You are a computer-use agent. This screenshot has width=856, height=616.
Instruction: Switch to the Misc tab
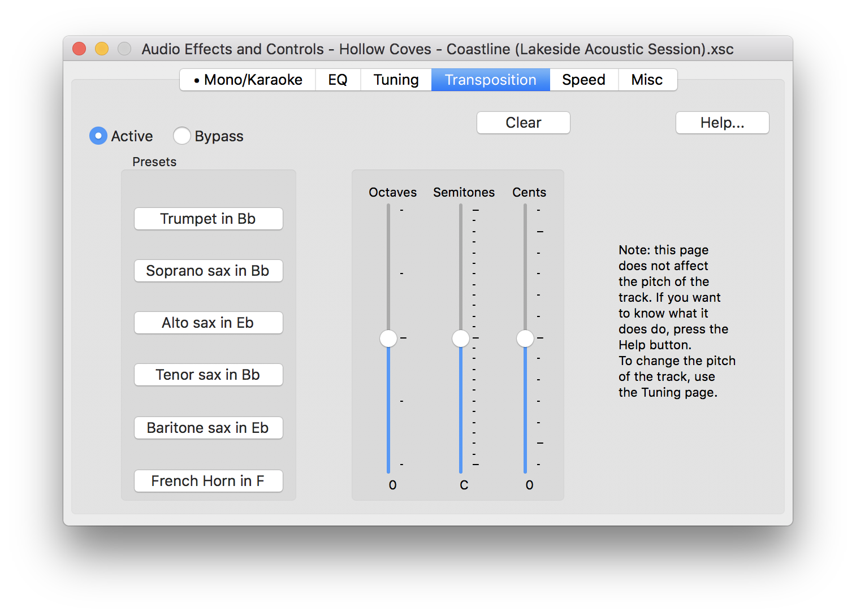[647, 80]
